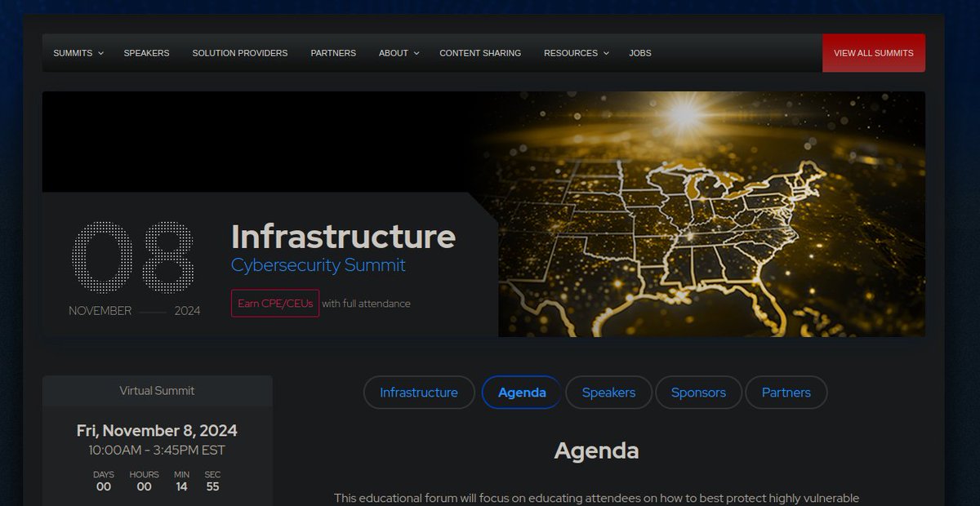Open the CONTENT SHARING page
The height and width of the screenshot is (506, 980).
point(480,52)
